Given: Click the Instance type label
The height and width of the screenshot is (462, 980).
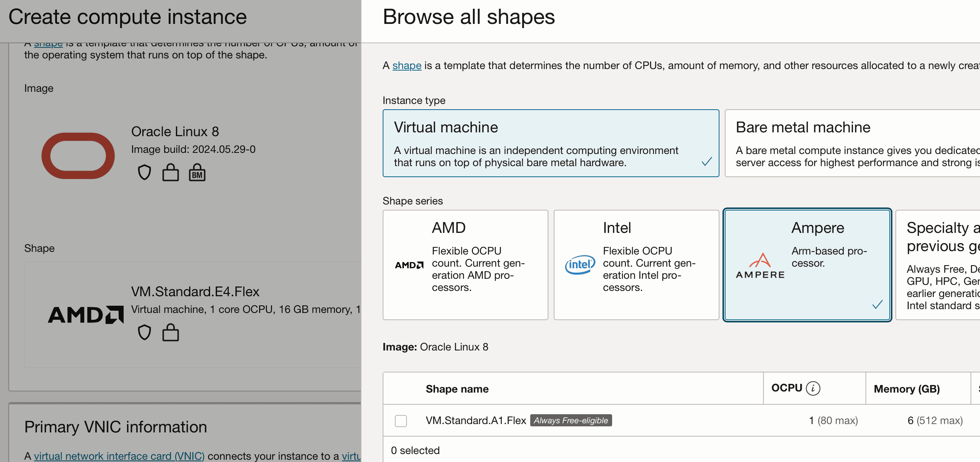Looking at the screenshot, I should [414, 101].
